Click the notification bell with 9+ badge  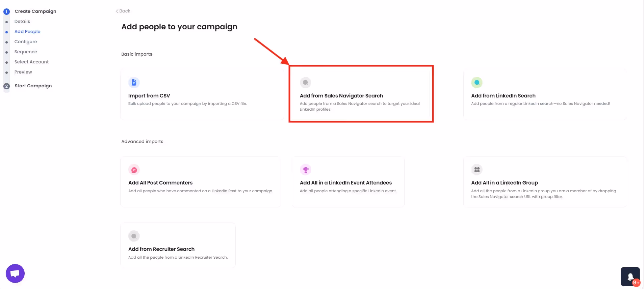[630, 276]
